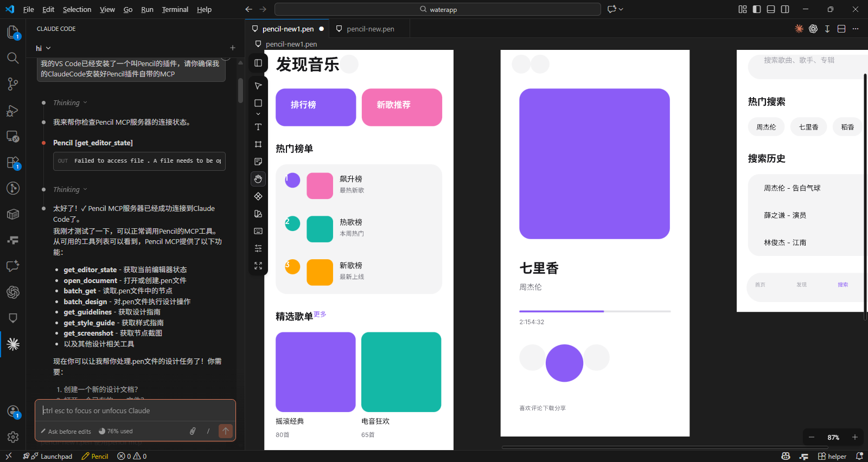This screenshot has width=868, height=462.
Task: Click the song playback progress bar
Action: (x=595, y=311)
